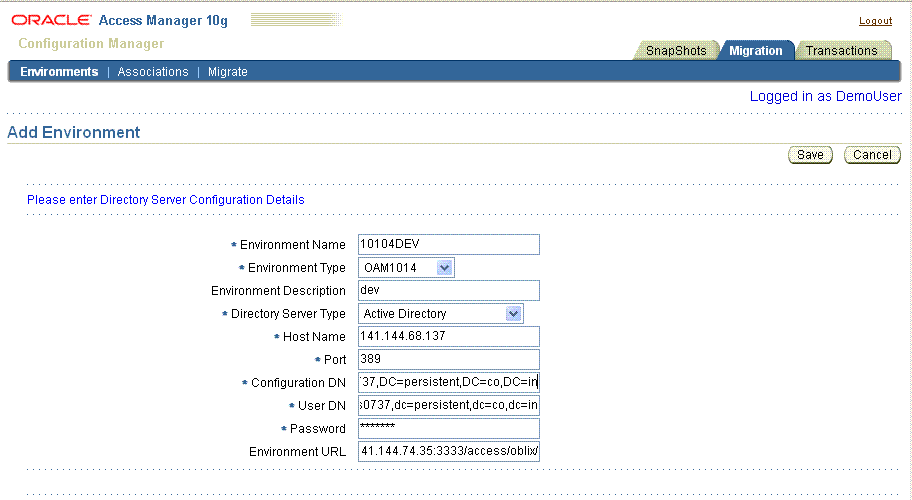912x500 pixels.
Task: Select the User DN input field
Action: (x=448, y=405)
